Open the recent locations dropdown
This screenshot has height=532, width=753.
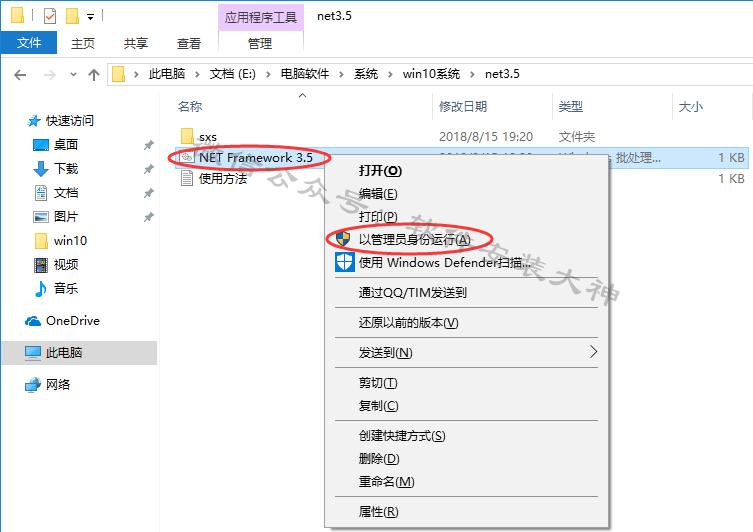click(x=73, y=75)
